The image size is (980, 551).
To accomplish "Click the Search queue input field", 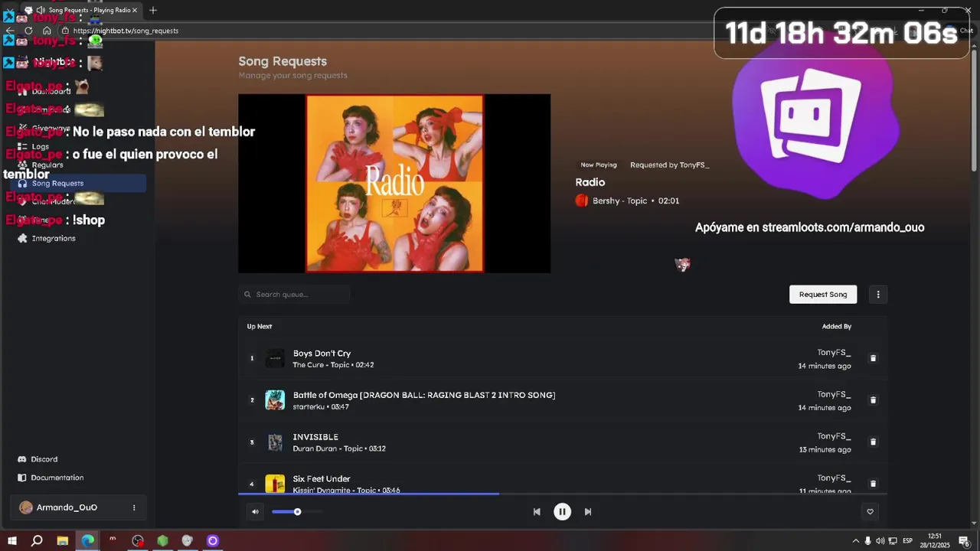I will [294, 295].
